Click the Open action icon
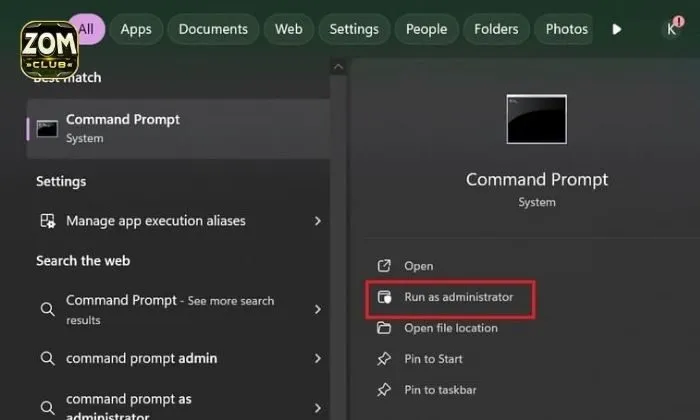The image size is (700, 420). tap(383, 266)
